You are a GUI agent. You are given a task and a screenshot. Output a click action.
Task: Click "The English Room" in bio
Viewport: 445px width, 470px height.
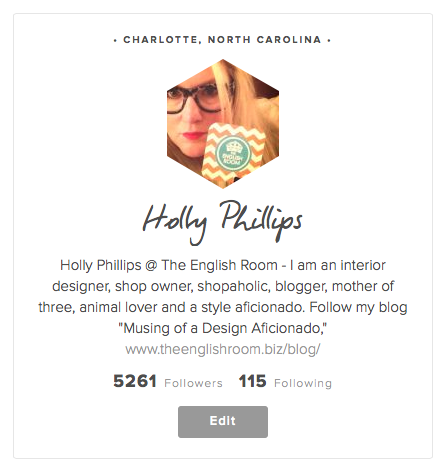click(x=219, y=265)
